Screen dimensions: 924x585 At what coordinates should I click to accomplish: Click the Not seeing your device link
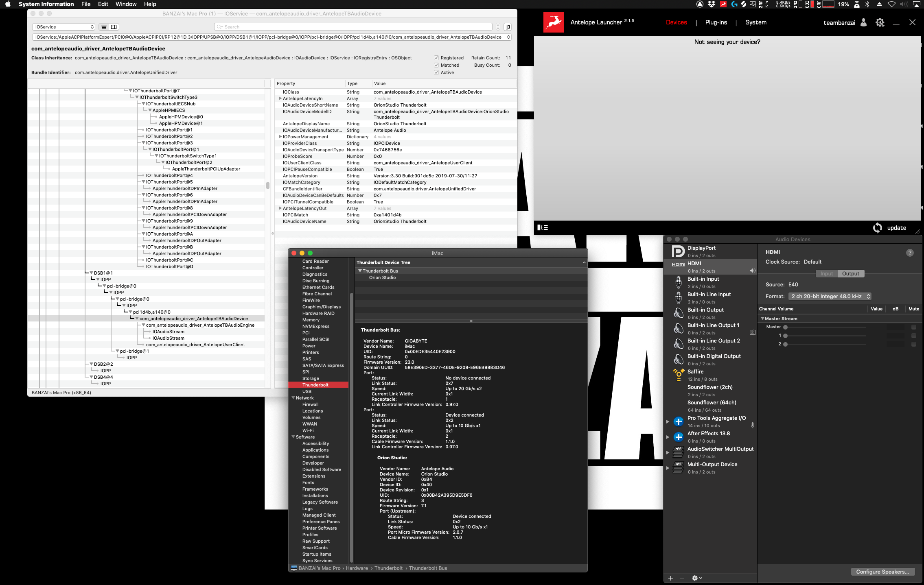click(x=727, y=42)
